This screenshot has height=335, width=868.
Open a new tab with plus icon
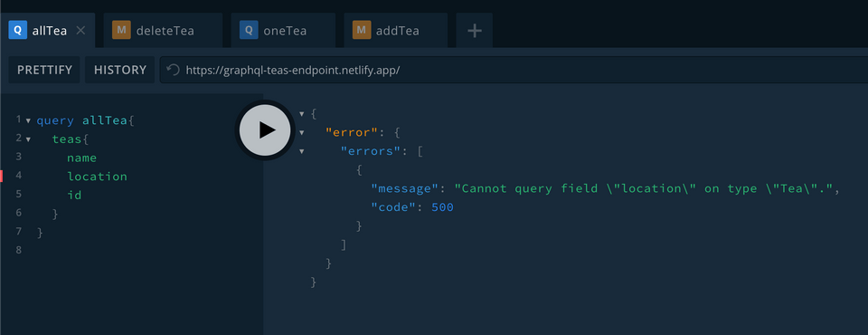tap(475, 31)
